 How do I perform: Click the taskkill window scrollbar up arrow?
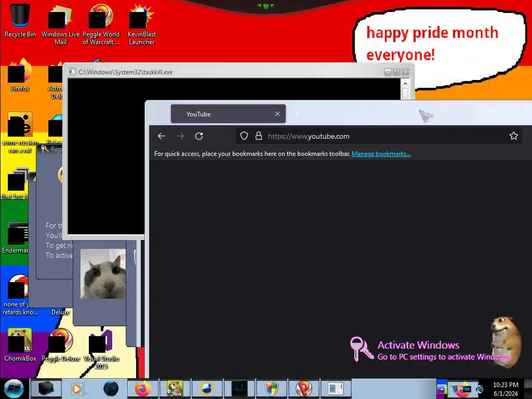405,83
